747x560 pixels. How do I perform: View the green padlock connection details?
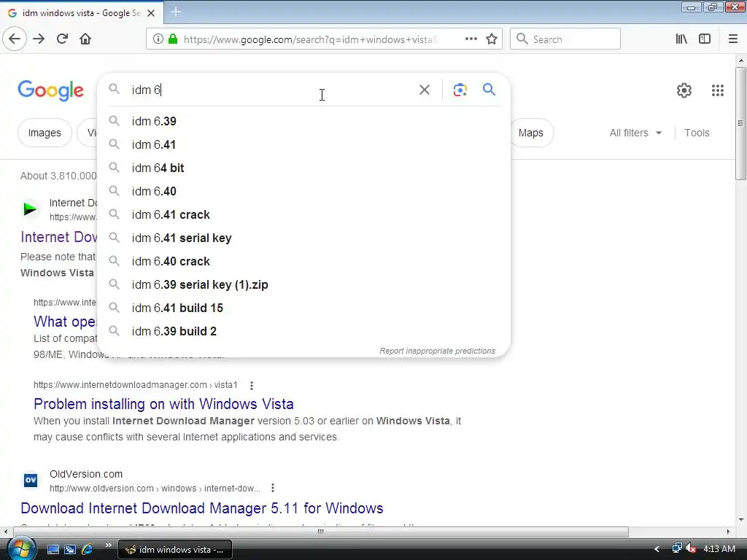pos(173,39)
